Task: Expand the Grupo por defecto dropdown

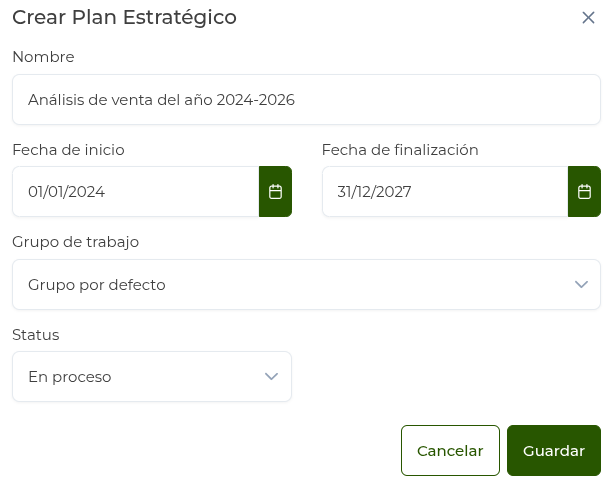Action: 300,285
